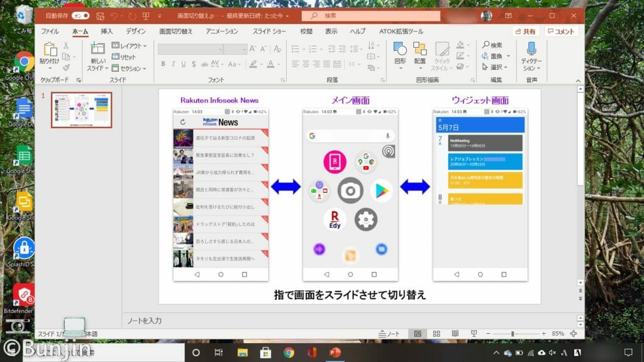Image resolution: width=644 pixels, height=362 pixels.
Task: Toggle Italic formatting
Action: pos(174,64)
